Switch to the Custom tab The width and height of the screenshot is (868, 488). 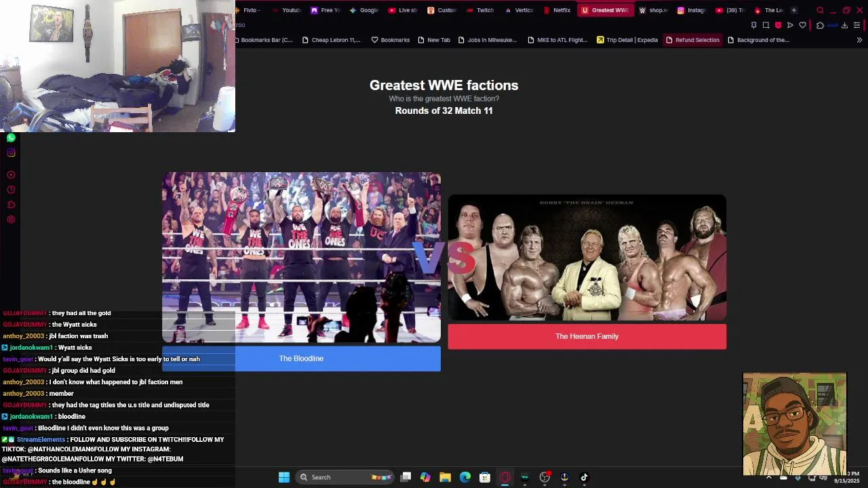click(x=443, y=10)
